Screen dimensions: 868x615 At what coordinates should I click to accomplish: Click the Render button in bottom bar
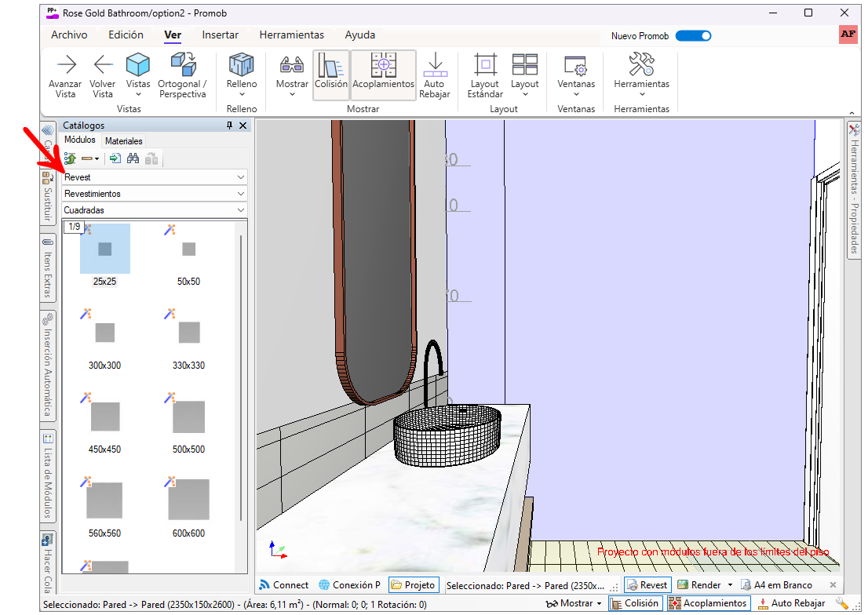click(x=698, y=585)
